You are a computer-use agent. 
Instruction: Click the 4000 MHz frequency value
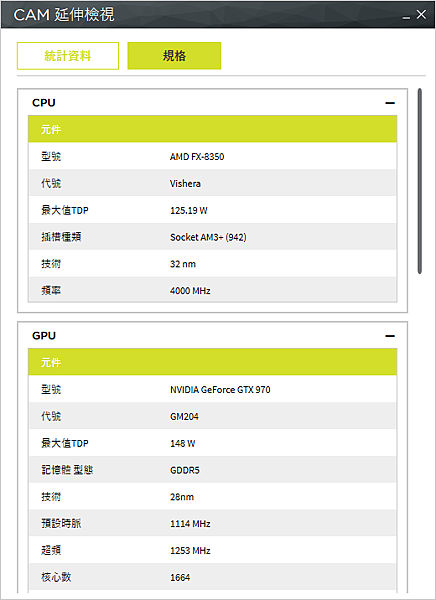click(x=190, y=290)
